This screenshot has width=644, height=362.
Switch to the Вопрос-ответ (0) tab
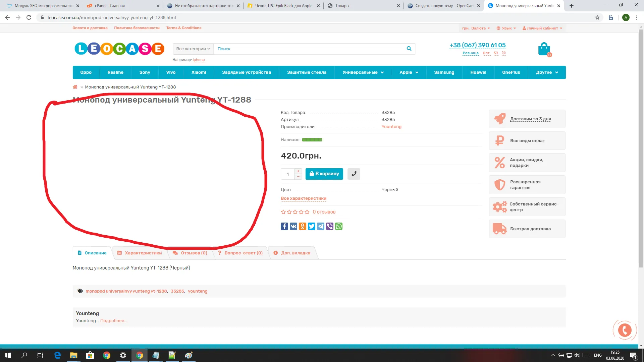coord(240,253)
